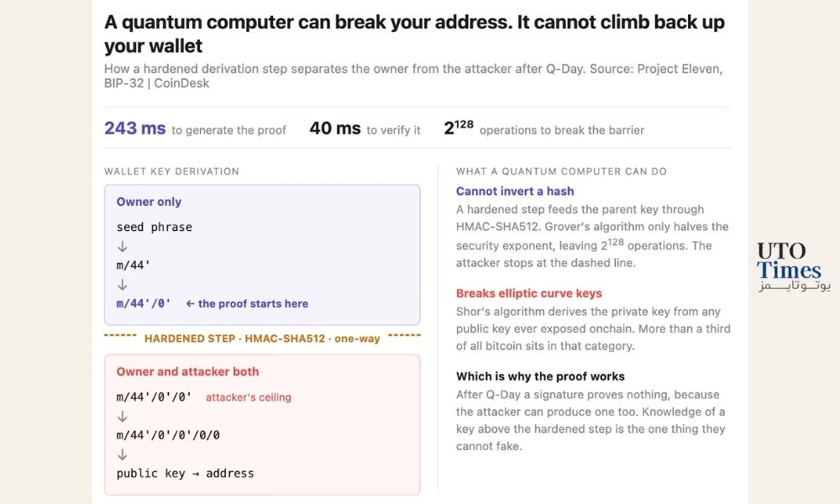Click the arrow above public key line
Screen dimensions: 840x504
click(x=122, y=454)
